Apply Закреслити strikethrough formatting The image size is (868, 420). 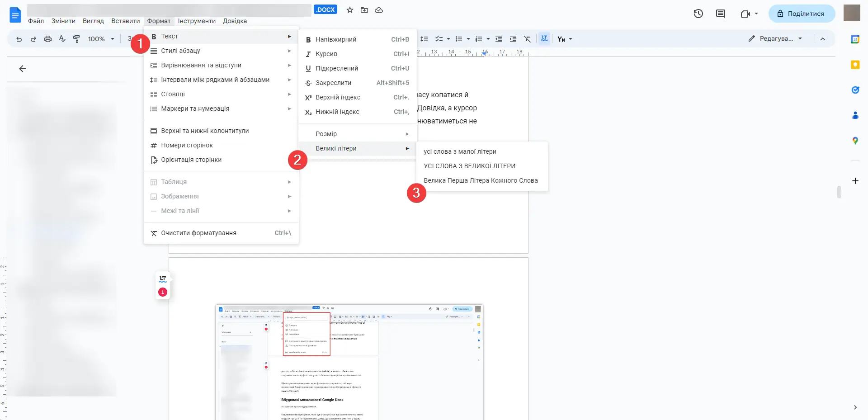click(x=358, y=83)
